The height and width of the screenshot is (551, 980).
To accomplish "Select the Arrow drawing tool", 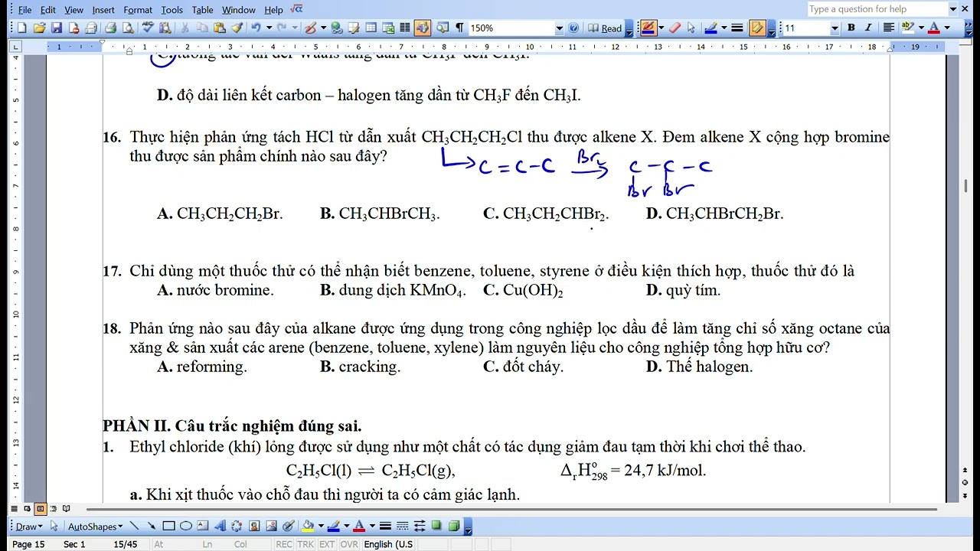I will click(x=152, y=527).
